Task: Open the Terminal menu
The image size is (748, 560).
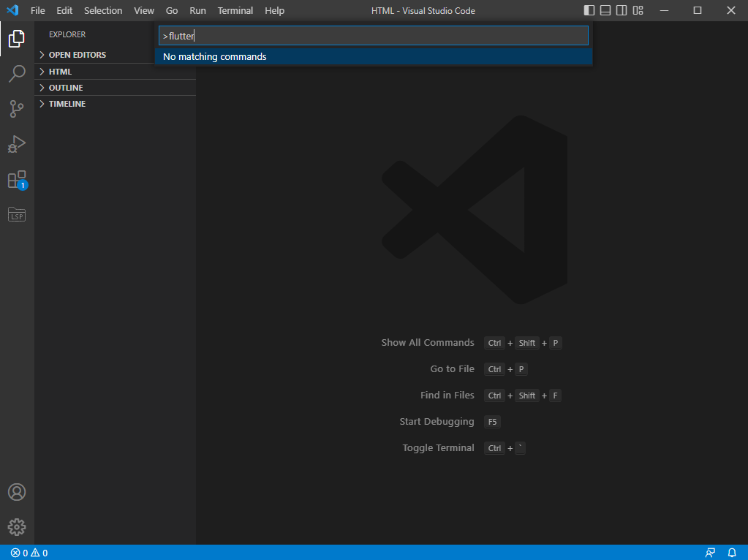Action: (235, 10)
